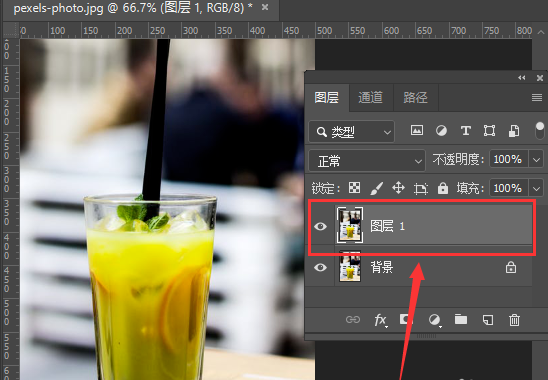Close pexels-photo.jpg document tab
548x380 pixels.
point(265,7)
